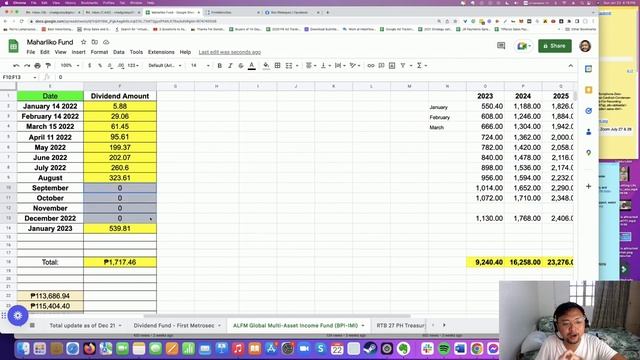Open the text rotation dropdown
Image resolution: width=640 pixels, height=360 pixels.
tap(355, 66)
